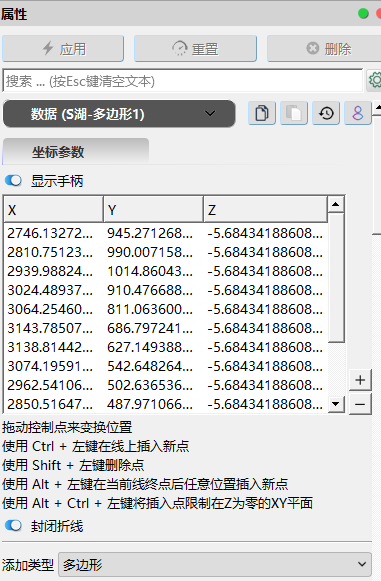This screenshot has width=381, height=581.
Task: Toggle the 显示手柄 switch
Action: [x=14, y=181]
